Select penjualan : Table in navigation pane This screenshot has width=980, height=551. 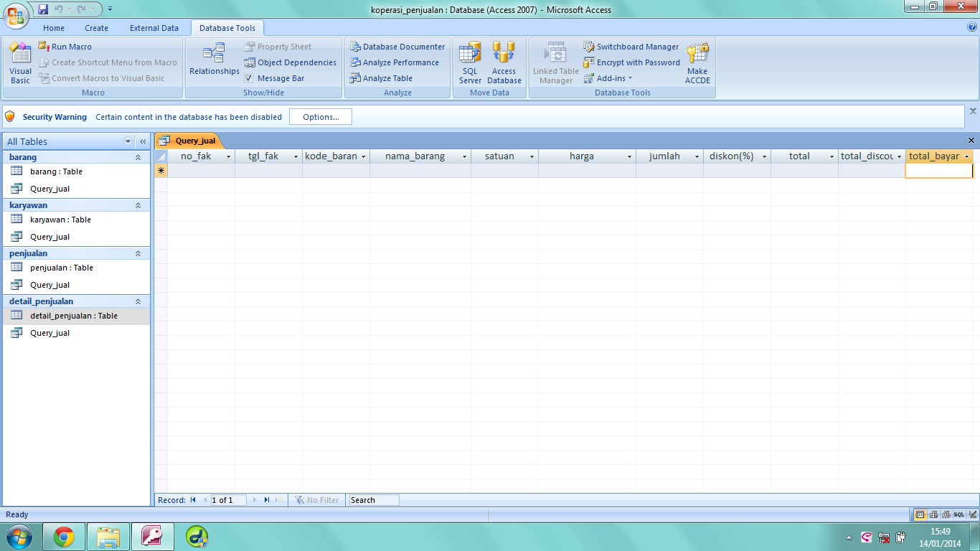click(77, 268)
